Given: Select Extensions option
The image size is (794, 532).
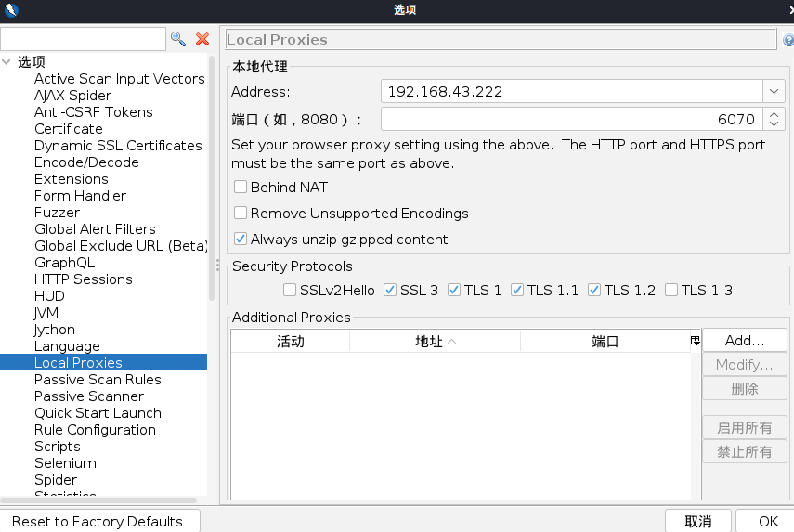Looking at the screenshot, I should pyautogui.click(x=72, y=178).
